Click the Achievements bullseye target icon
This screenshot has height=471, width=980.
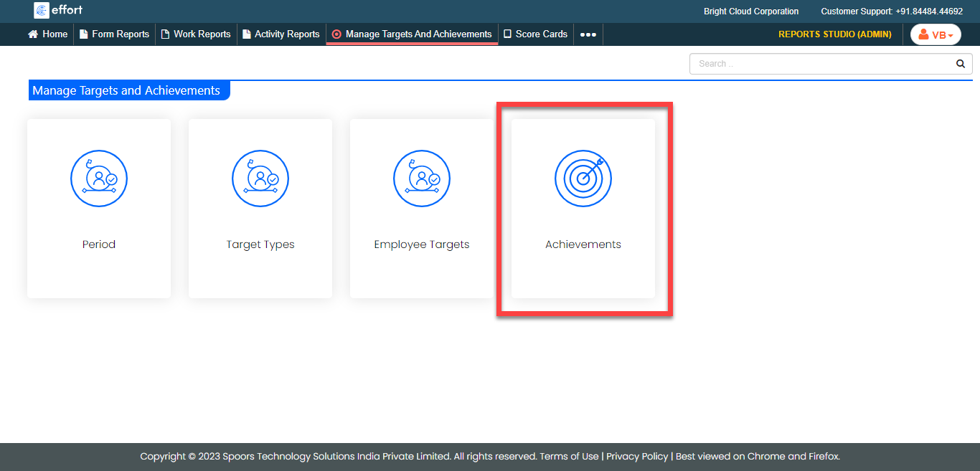[x=583, y=179]
